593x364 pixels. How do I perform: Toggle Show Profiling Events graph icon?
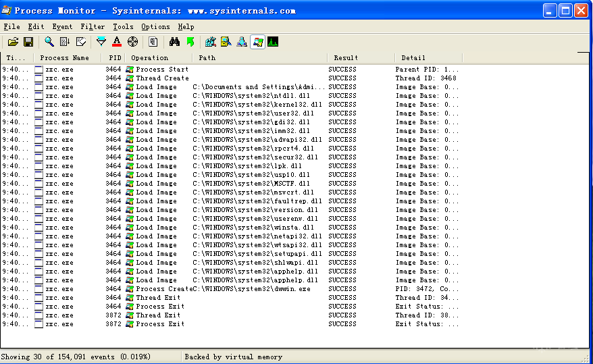(273, 42)
